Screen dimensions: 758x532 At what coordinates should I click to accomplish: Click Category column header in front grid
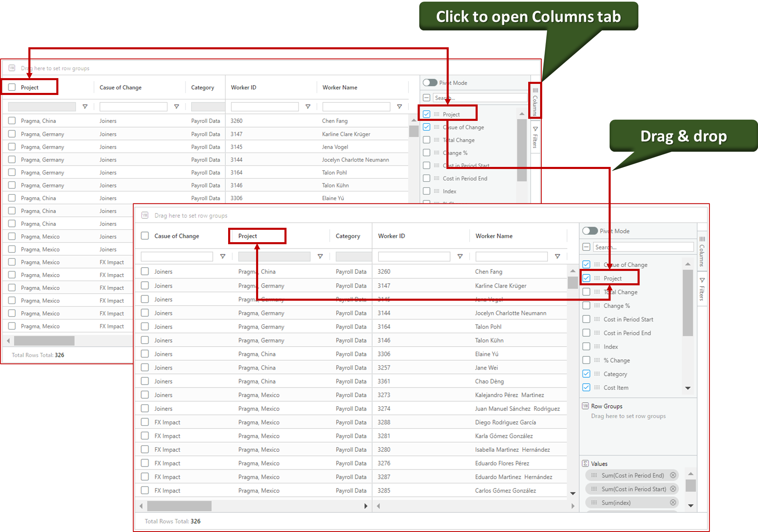(x=348, y=236)
